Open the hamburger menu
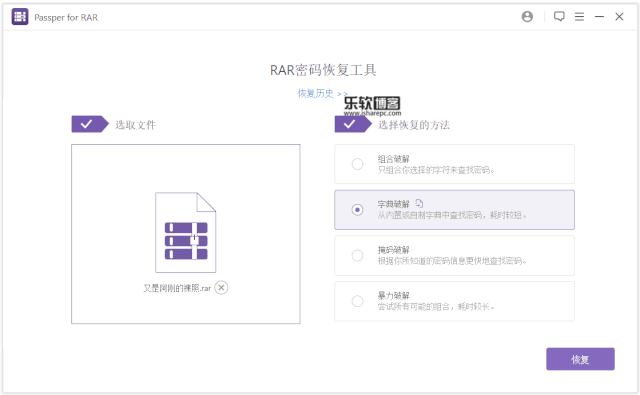The width and height of the screenshot is (640, 395). (579, 17)
